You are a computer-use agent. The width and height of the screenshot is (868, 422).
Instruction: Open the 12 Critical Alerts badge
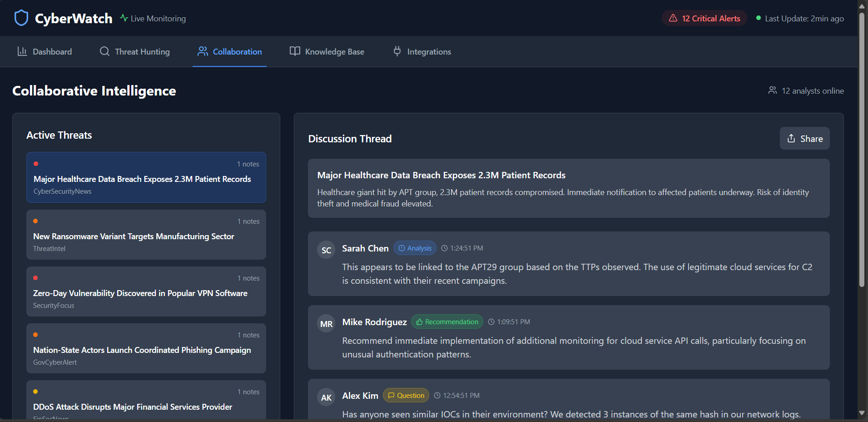[x=704, y=18]
